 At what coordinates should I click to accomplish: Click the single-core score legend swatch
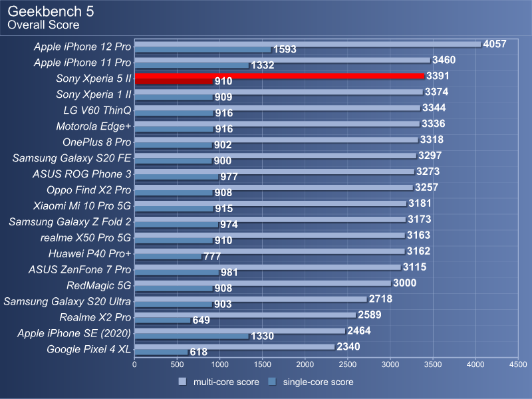[272, 382]
